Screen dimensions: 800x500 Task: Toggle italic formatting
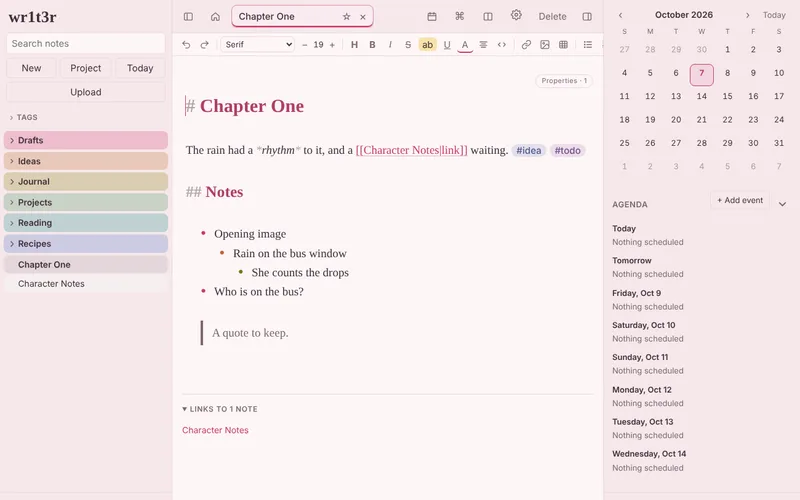click(390, 44)
